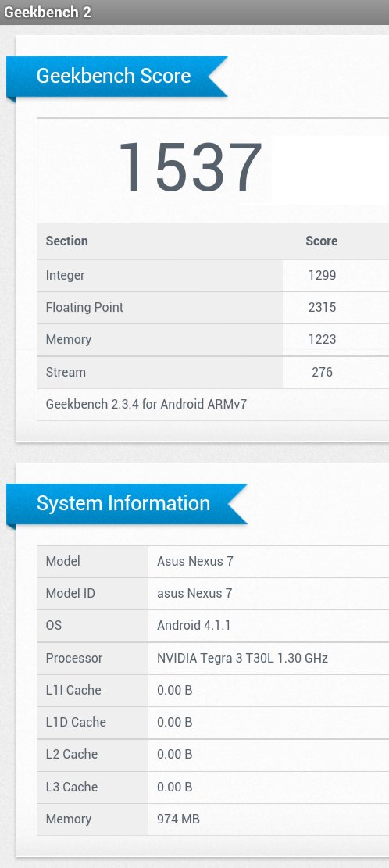Tap the Processor row NVIDIA Tegra 3
The height and width of the screenshot is (868, 389).
(213, 658)
